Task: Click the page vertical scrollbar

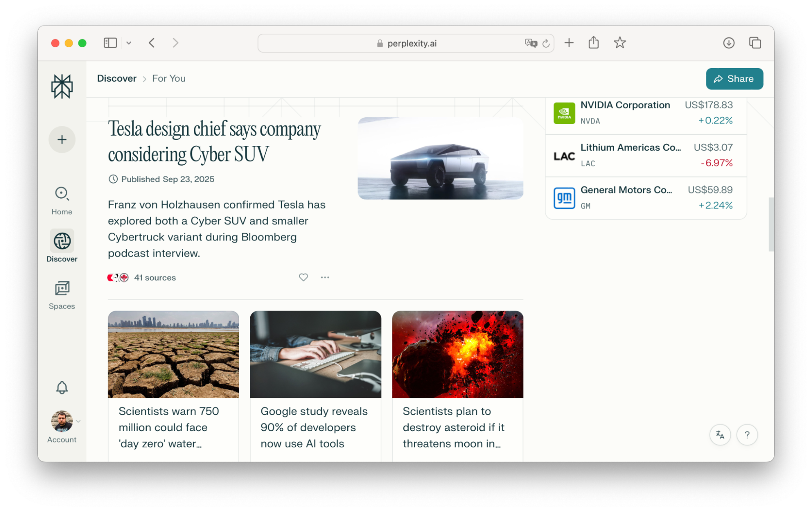Action: click(x=771, y=224)
